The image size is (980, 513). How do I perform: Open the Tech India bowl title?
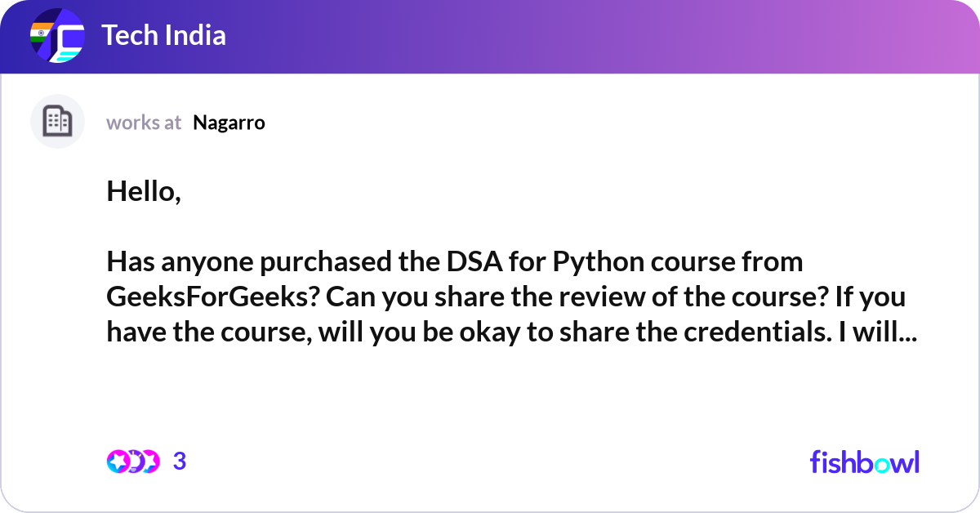pyautogui.click(x=163, y=36)
